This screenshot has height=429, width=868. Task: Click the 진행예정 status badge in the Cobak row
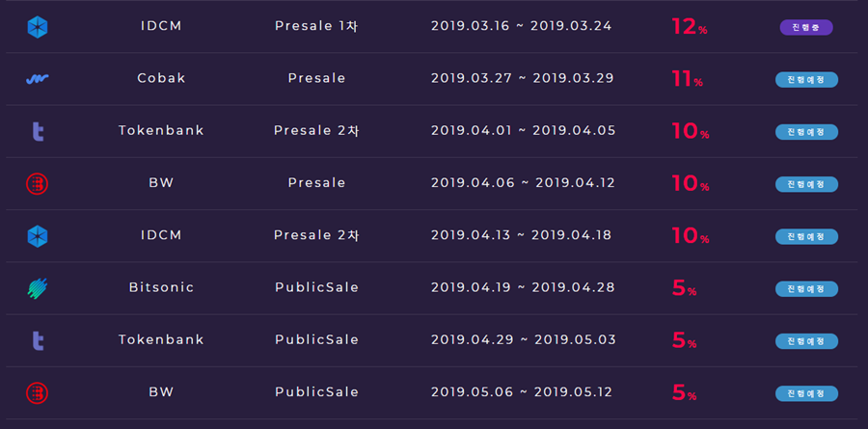(x=806, y=79)
